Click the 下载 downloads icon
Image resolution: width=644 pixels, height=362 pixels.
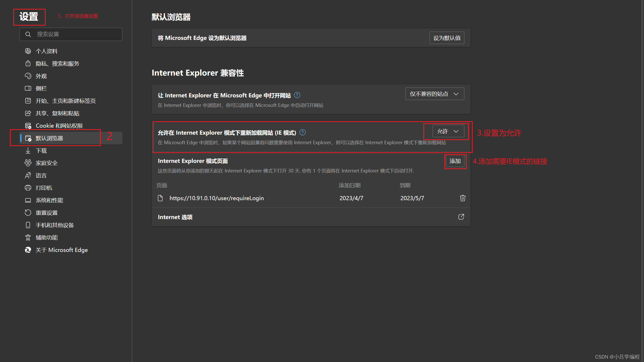[x=28, y=150]
